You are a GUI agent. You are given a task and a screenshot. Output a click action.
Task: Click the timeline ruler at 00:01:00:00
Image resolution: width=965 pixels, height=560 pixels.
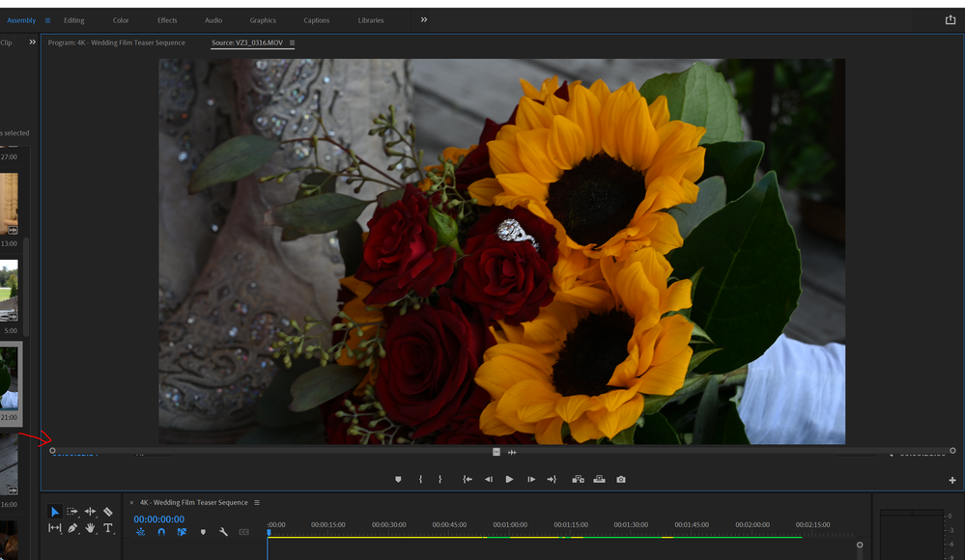[510, 528]
